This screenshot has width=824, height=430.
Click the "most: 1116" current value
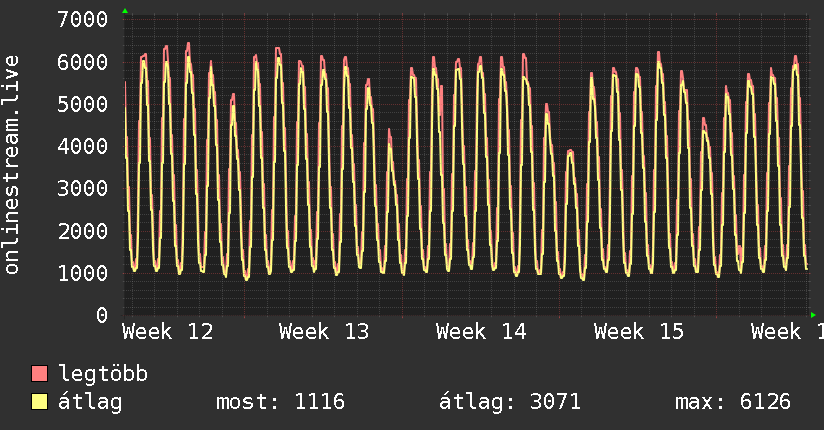(x=280, y=402)
